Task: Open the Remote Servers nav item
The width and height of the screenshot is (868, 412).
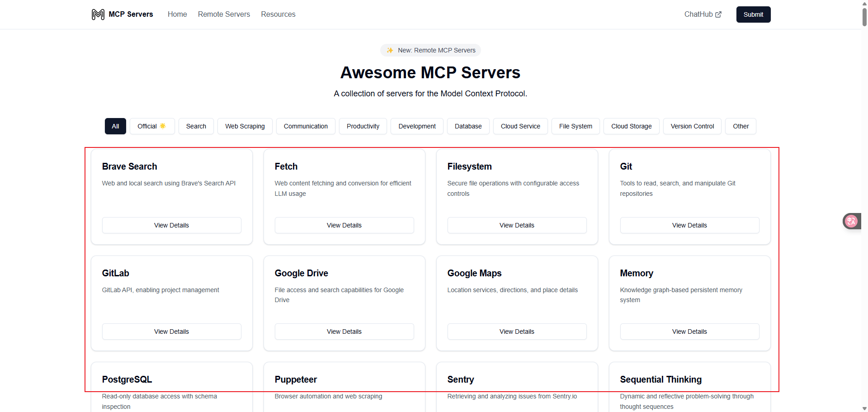Action: coord(224,14)
